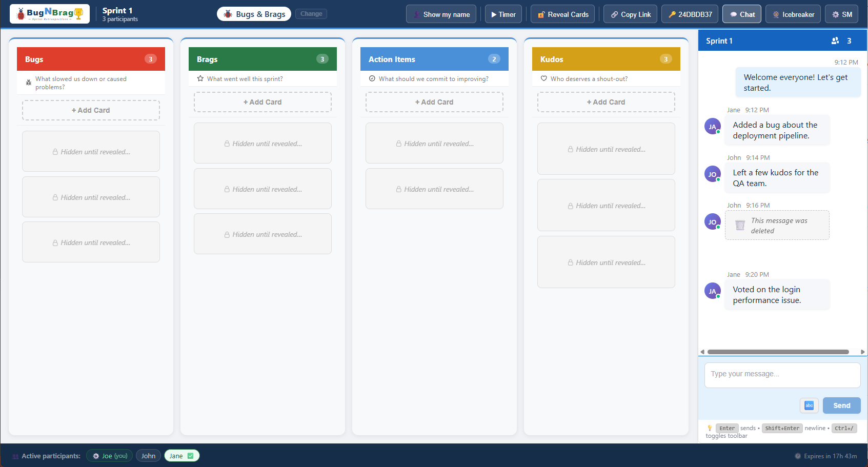This screenshot has width=868, height=467.
Task: Click the lightbulb tip icon below the chat input
Action: pyautogui.click(x=710, y=428)
